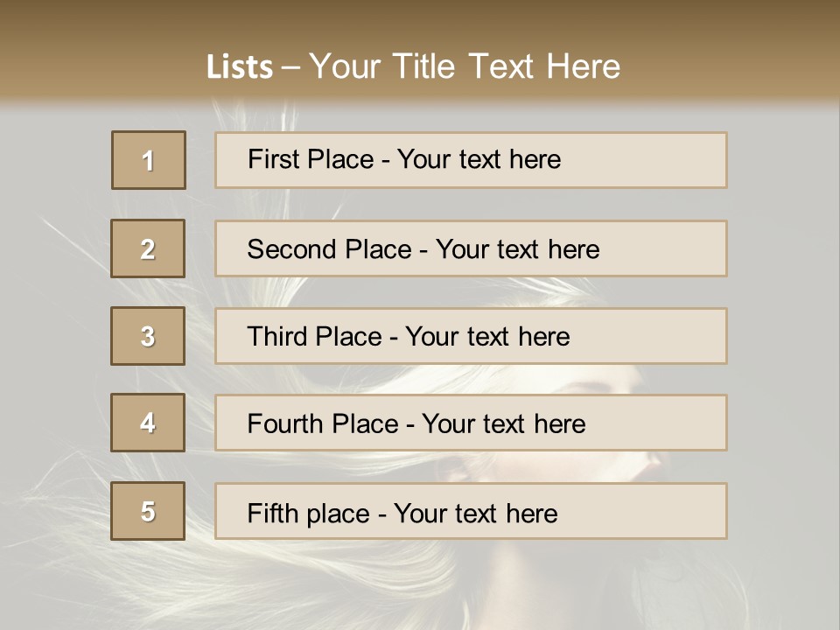840x630 pixels.
Task: Click the number 3 box
Action: click(x=148, y=336)
